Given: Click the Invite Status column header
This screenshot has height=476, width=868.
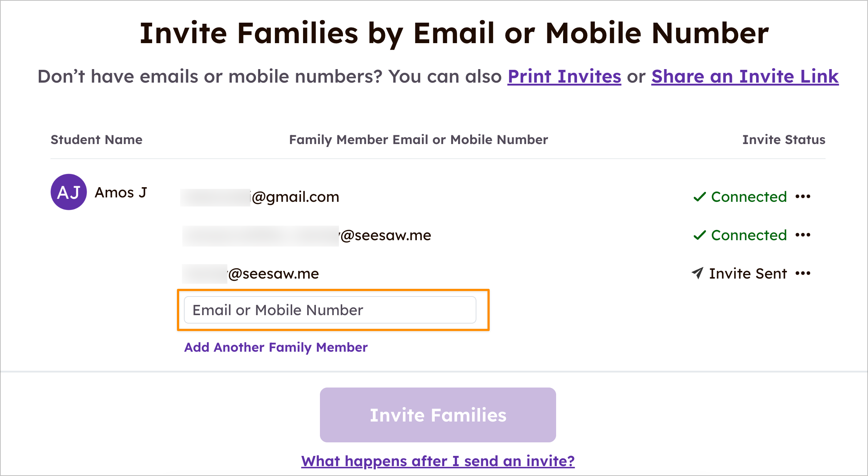Looking at the screenshot, I should 784,140.
